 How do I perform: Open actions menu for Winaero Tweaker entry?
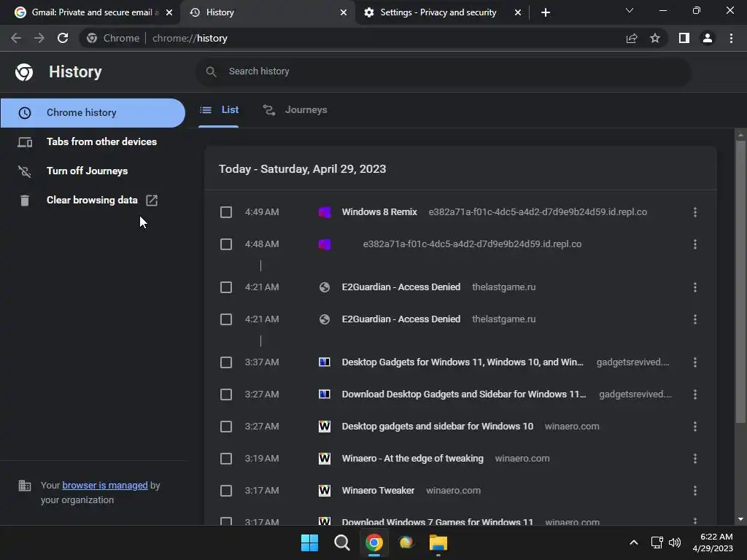[695, 491]
